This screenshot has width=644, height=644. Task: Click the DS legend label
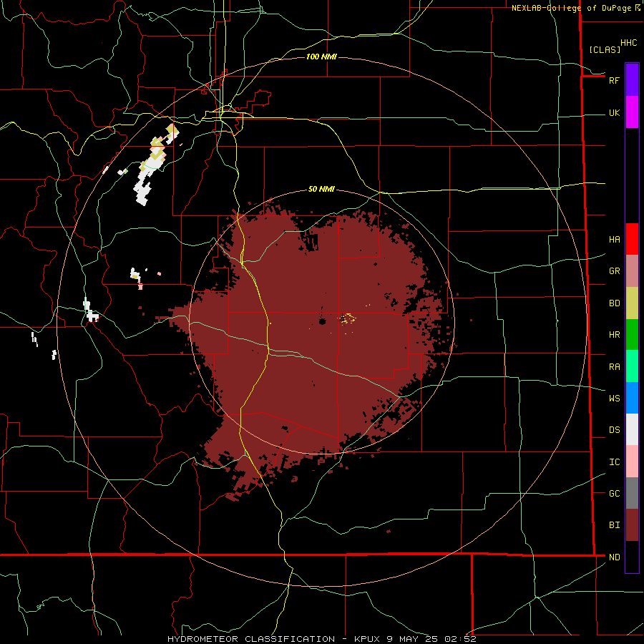614,430
